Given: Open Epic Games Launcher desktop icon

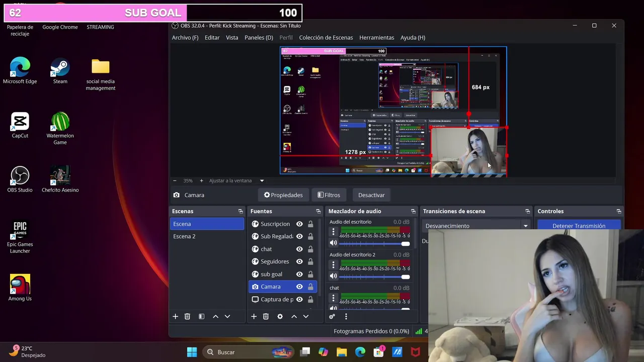Looking at the screenshot, I should point(20,237).
